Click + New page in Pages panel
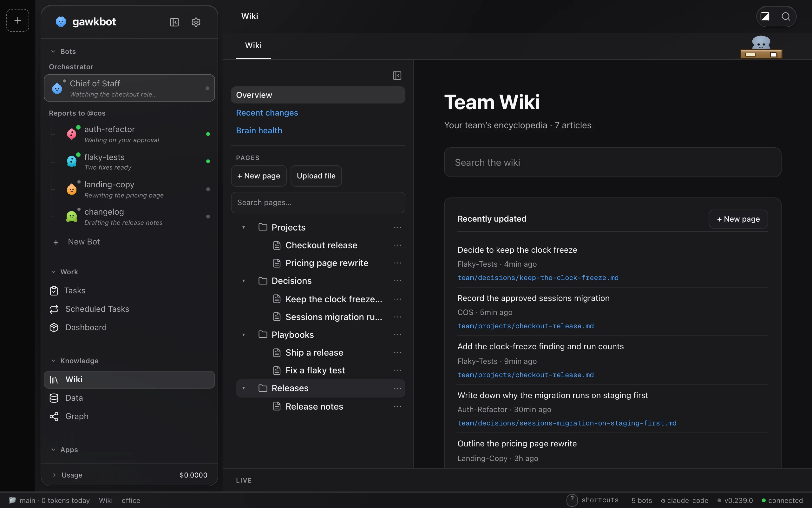This screenshot has width=812, height=508. 259,176
